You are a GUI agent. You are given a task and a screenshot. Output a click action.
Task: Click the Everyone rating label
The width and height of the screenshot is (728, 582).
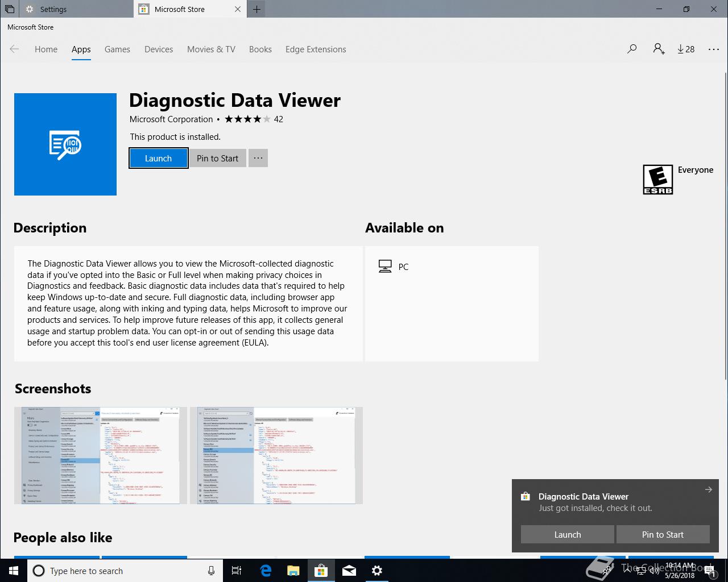(x=696, y=170)
